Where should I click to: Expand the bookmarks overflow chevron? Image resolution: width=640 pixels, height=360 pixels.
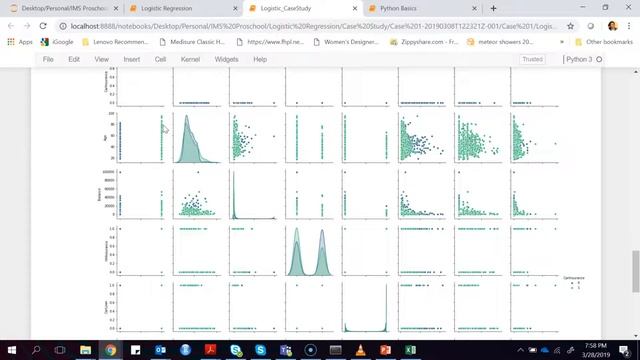coord(562,42)
